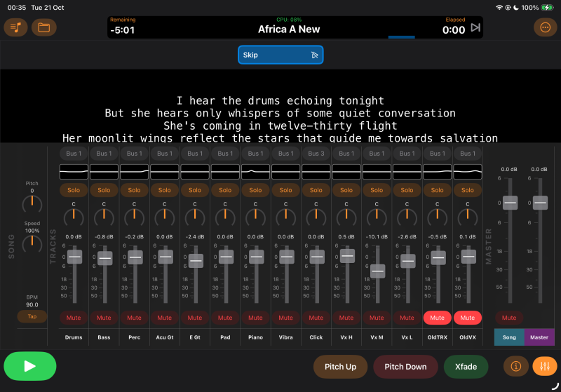
Task: Mute the Bass track
Action: click(x=104, y=318)
